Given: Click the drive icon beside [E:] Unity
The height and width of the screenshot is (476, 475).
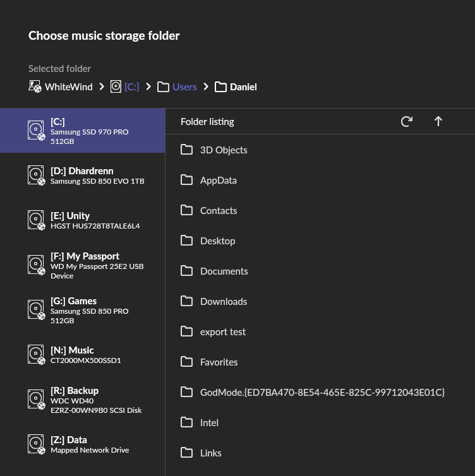Looking at the screenshot, I should pyautogui.click(x=35, y=220).
